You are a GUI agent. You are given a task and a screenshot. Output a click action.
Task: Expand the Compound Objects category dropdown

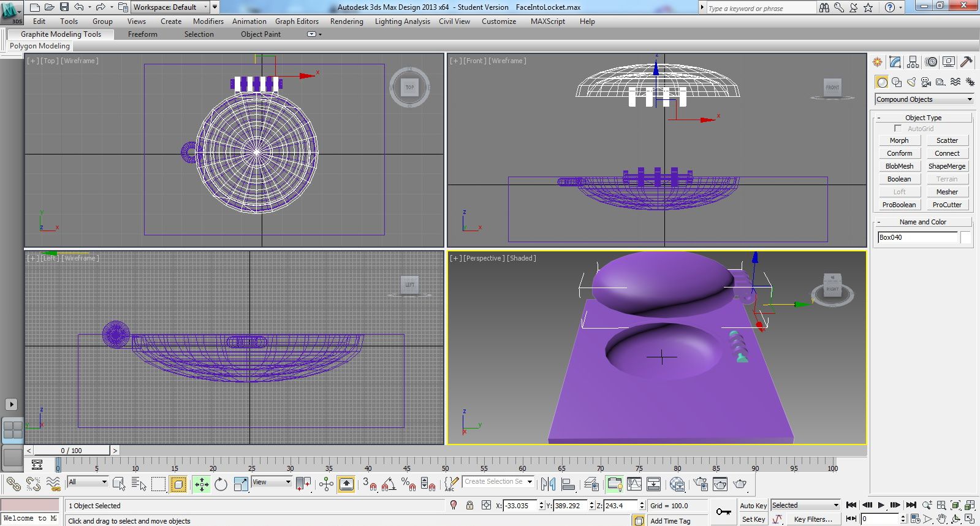pos(924,99)
